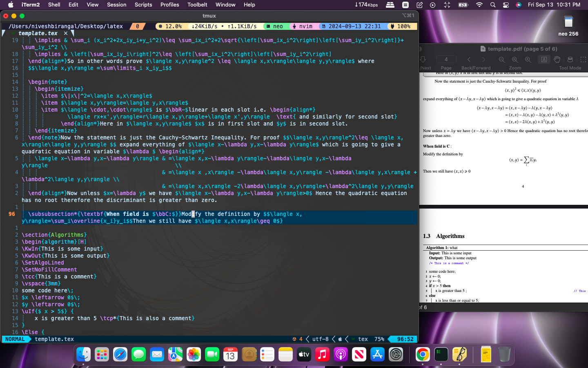Click the network speed indicator 174Kbps
588x368 pixels.
(x=366, y=4)
